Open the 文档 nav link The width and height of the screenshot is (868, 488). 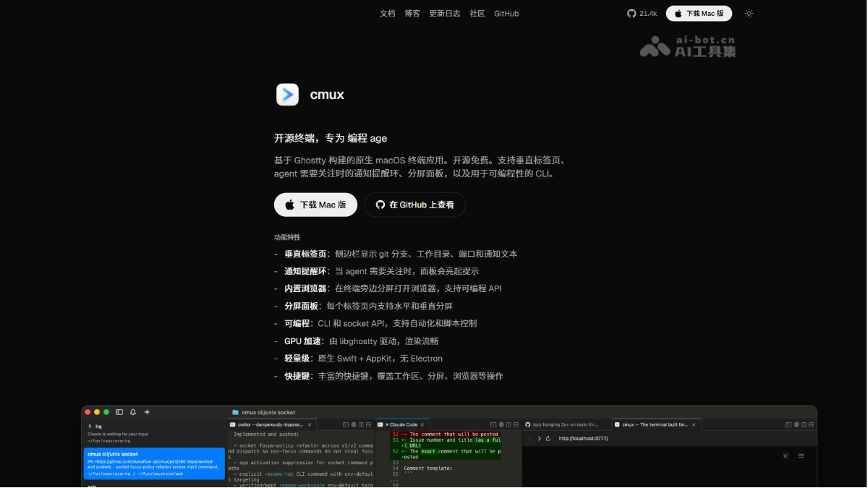pos(388,13)
